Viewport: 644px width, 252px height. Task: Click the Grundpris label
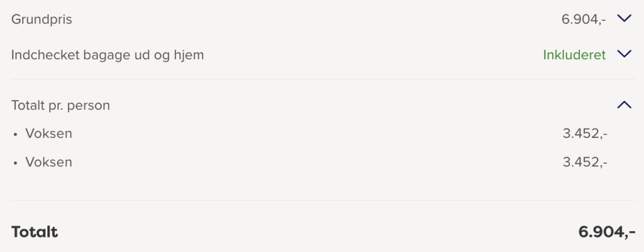(42, 20)
